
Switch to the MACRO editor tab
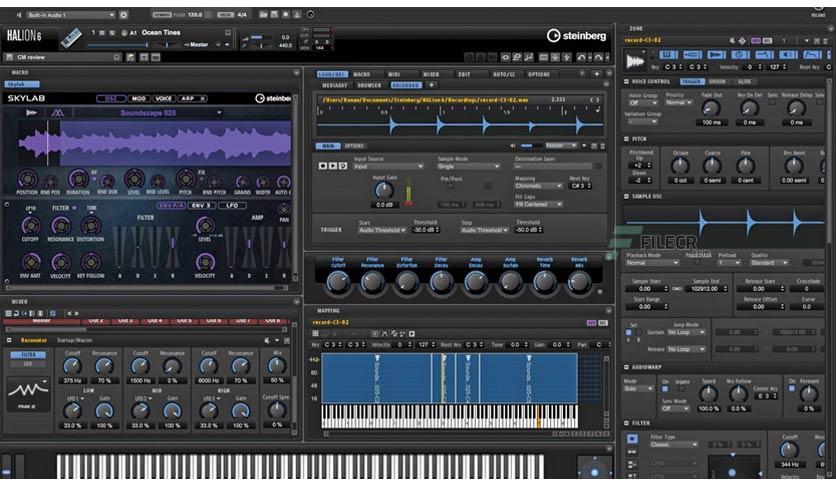[361, 75]
